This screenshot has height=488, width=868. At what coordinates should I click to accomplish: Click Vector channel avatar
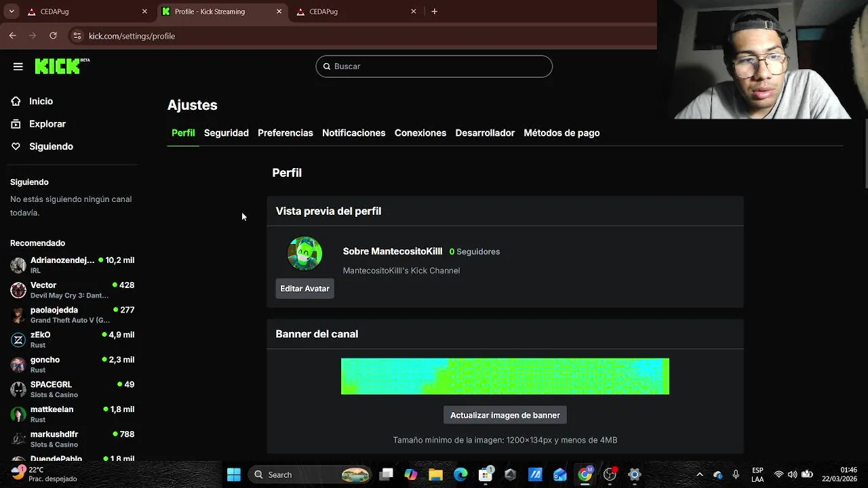click(18, 290)
